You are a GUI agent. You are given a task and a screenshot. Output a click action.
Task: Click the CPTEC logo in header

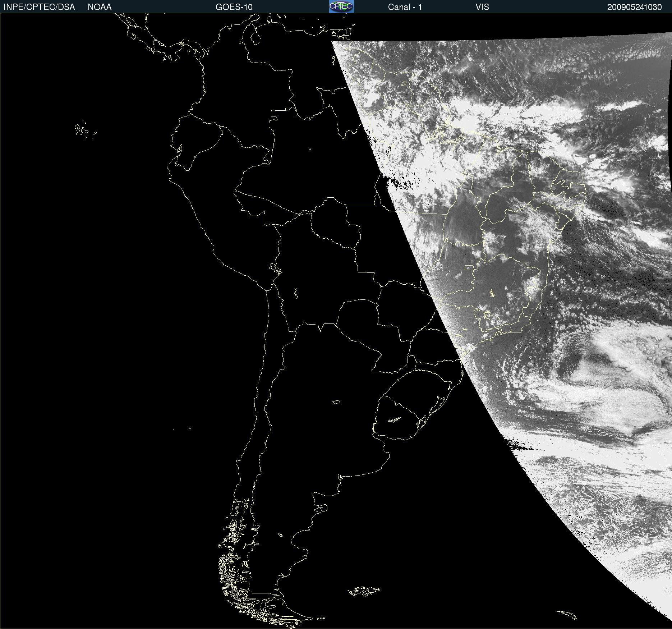[x=341, y=6]
